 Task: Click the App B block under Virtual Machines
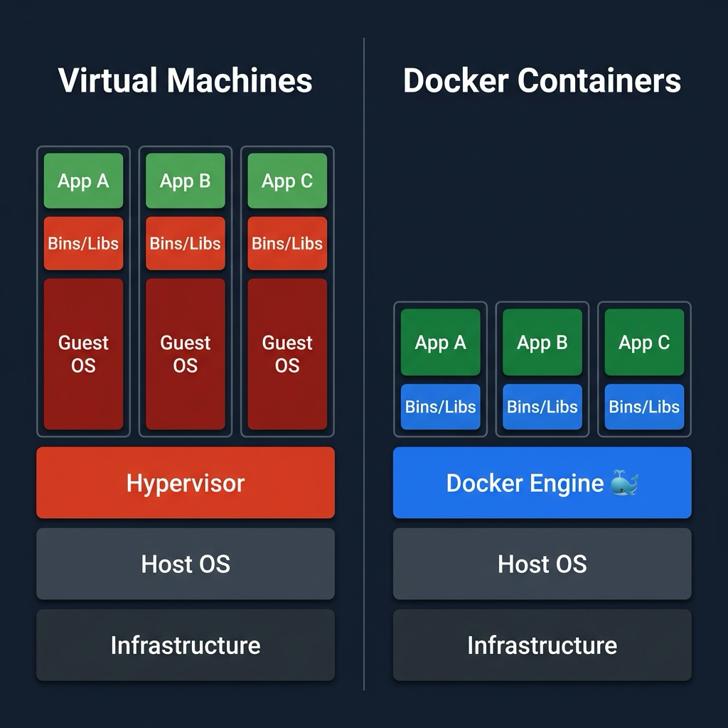coord(186,181)
